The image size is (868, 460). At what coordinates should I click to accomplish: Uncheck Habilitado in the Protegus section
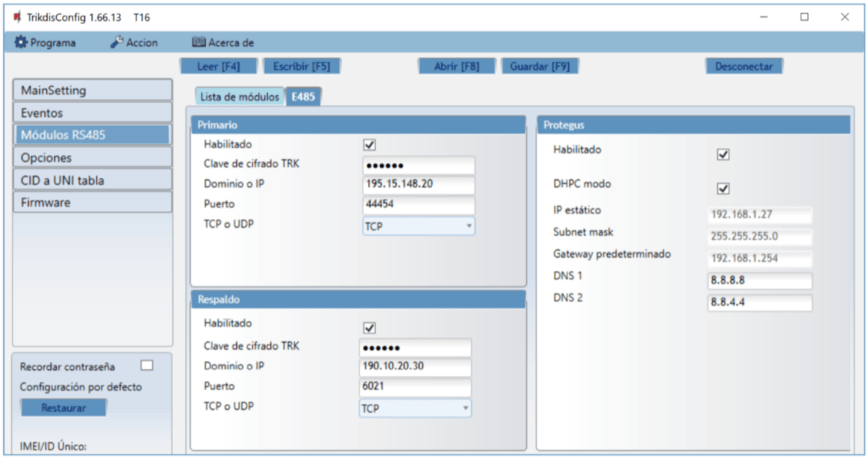point(723,155)
